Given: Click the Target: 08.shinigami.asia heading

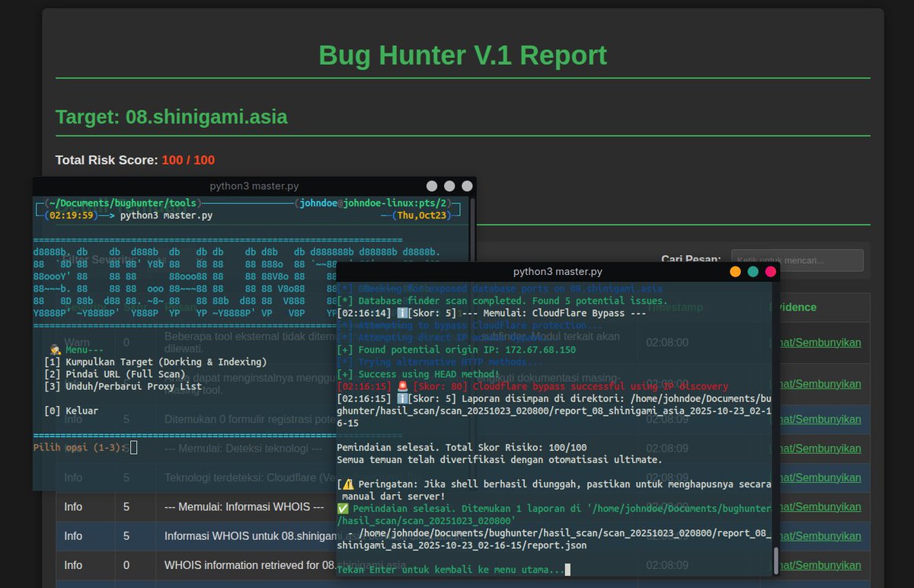Looking at the screenshot, I should pos(171,117).
